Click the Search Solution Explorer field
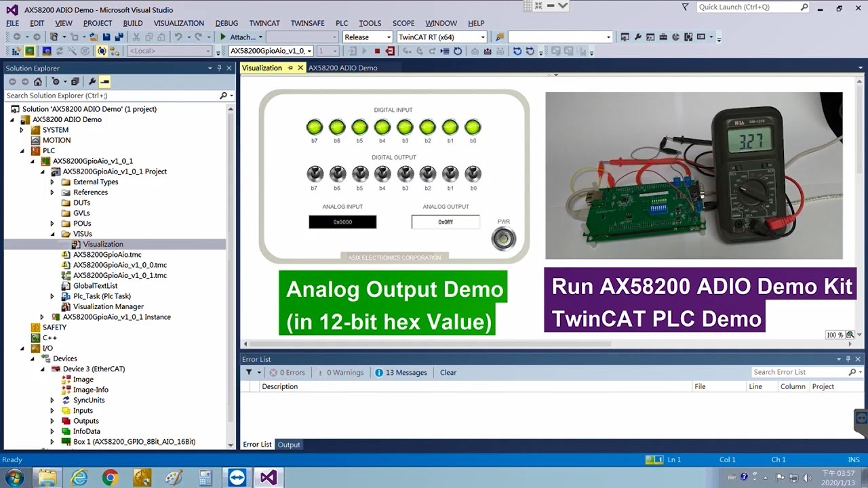868x488 pixels. point(112,96)
